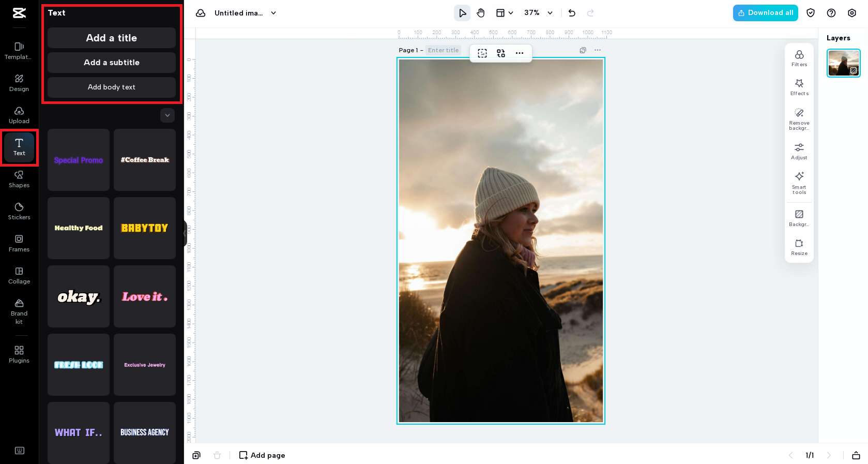Open the Filters panel
This screenshot has width=868, height=464.
(x=799, y=58)
